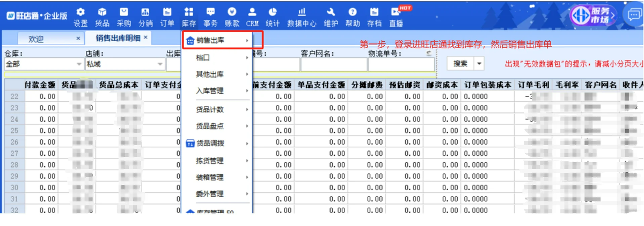Open the 事务 affairs toolbar icon
Screen dimensions: 644x226
coord(210,17)
